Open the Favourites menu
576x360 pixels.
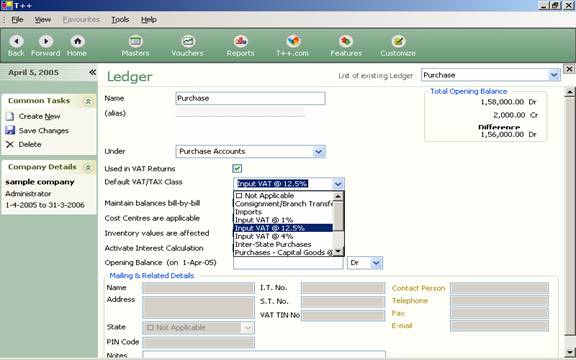[81, 19]
